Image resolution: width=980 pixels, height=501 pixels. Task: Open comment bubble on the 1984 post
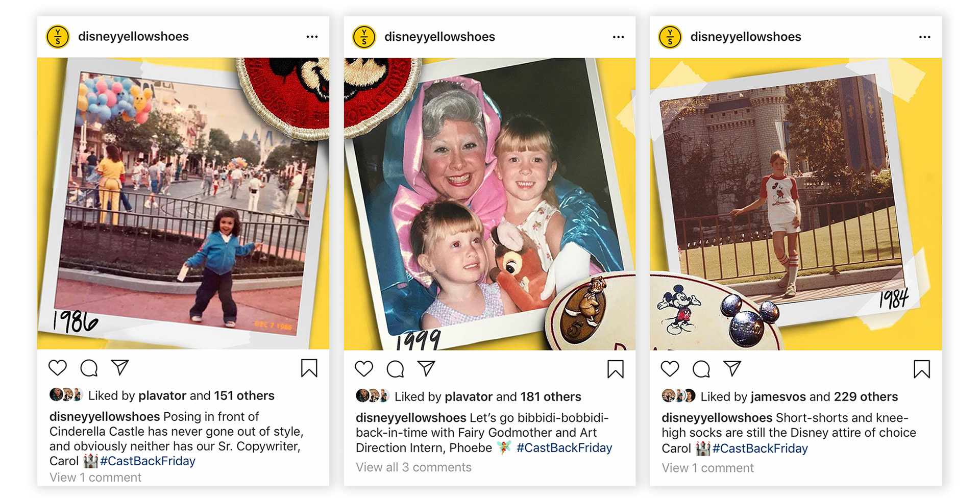pyautogui.click(x=701, y=369)
